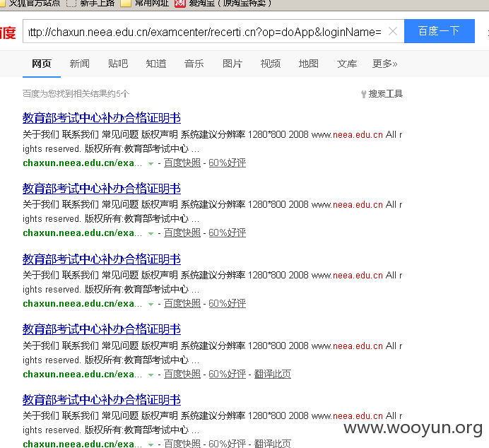Open the 常用网址 bookmark folder icon
Viewport: 489px width, 448px height.
point(126,3)
